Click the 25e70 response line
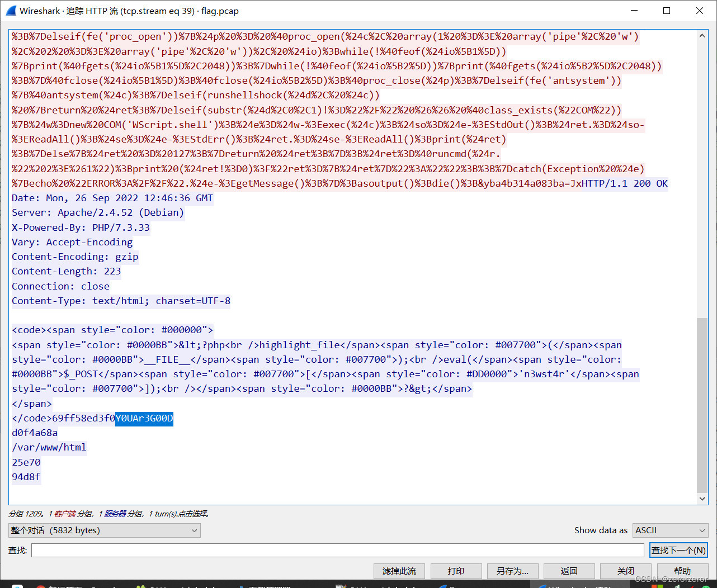 [x=26, y=462]
